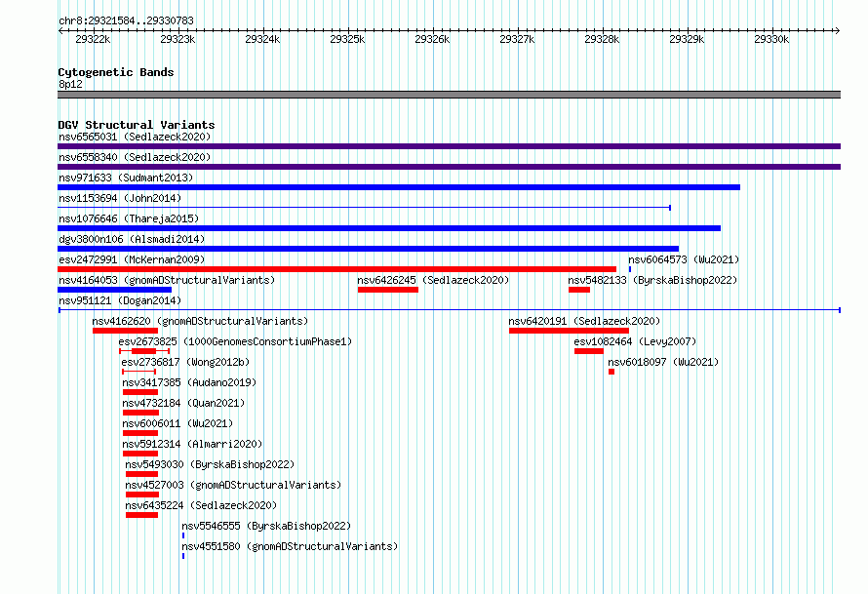Image resolution: width=868 pixels, height=594 pixels.
Task: Click the blue bar of dgv3800n106
Action: pyautogui.click(x=368, y=249)
